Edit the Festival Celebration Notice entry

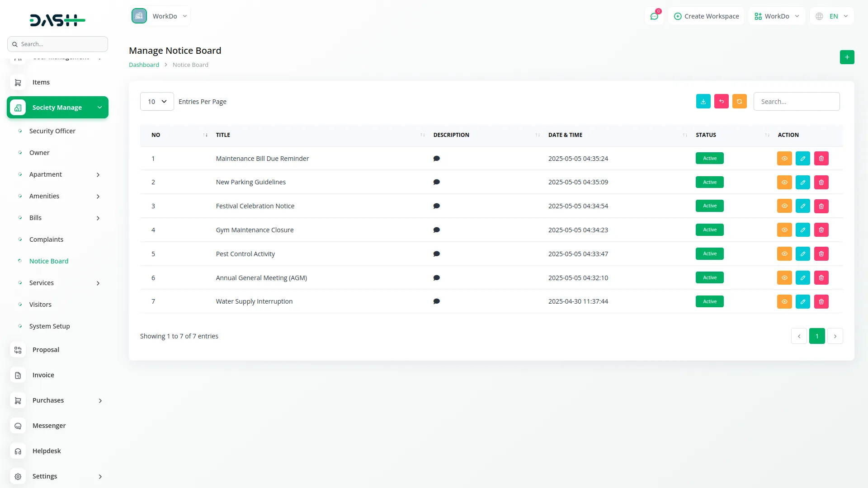pyautogui.click(x=802, y=206)
